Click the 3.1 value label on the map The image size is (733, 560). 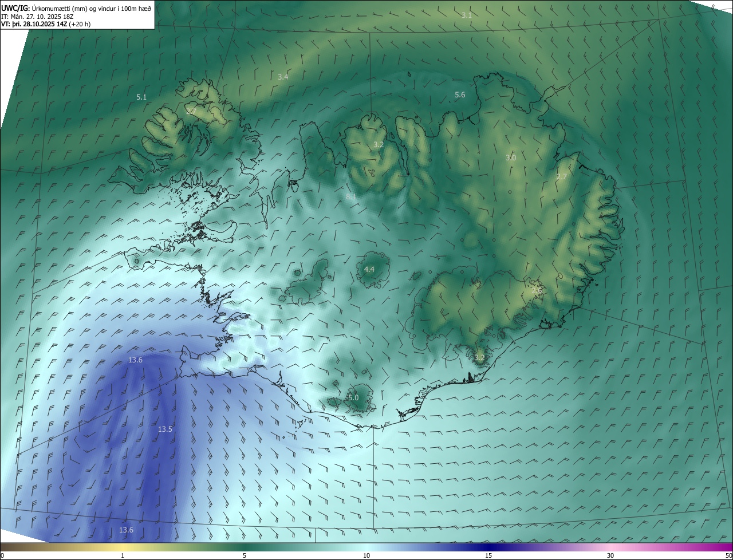pyautogui.click(x=467, y=15)
